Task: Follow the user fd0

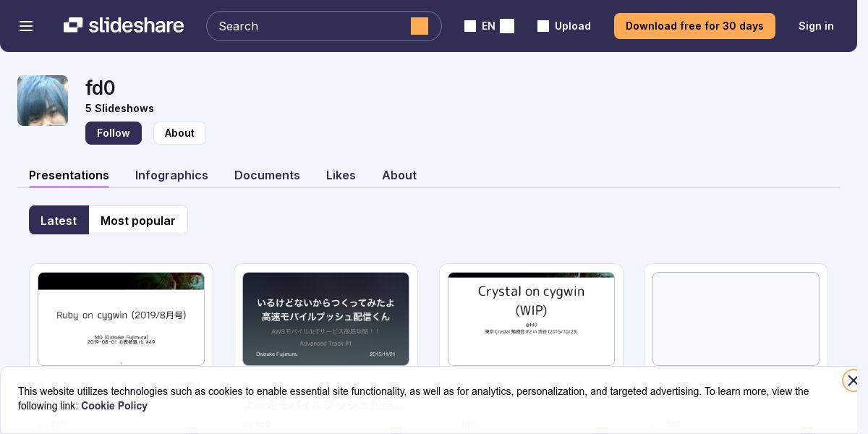Action: (x=114, y=133)
